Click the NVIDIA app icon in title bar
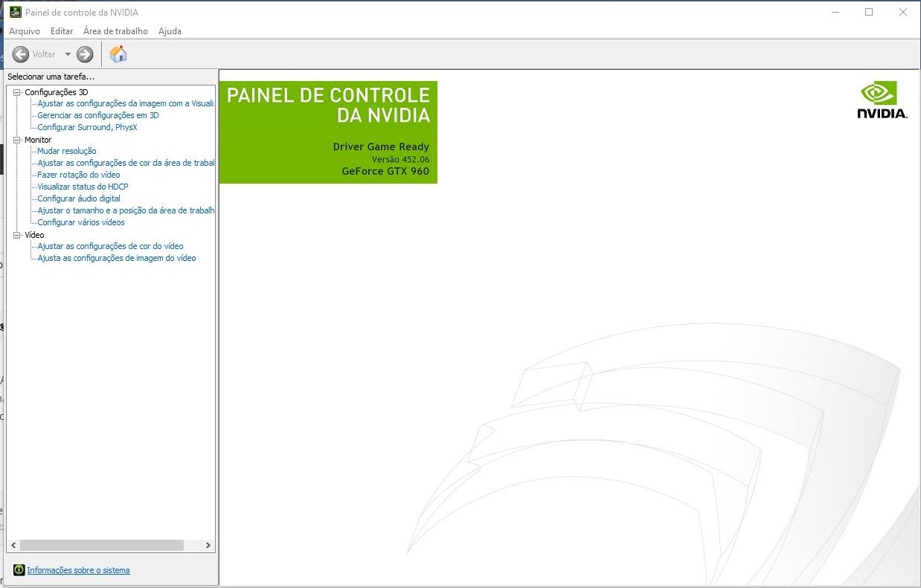Screen dimensions: 921x588 (15, 12)
